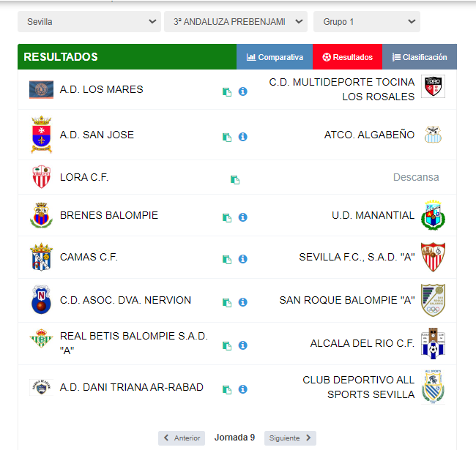Click info icon for A.D. Dani Triana Ar-Rabad match
The height and width of the screenshot is (450, 476).
[x=243, y=389]
